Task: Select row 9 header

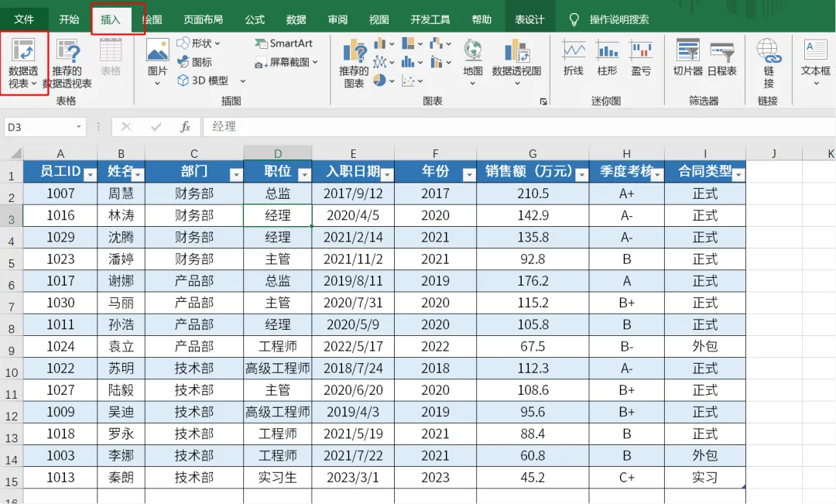Action: 11,347
